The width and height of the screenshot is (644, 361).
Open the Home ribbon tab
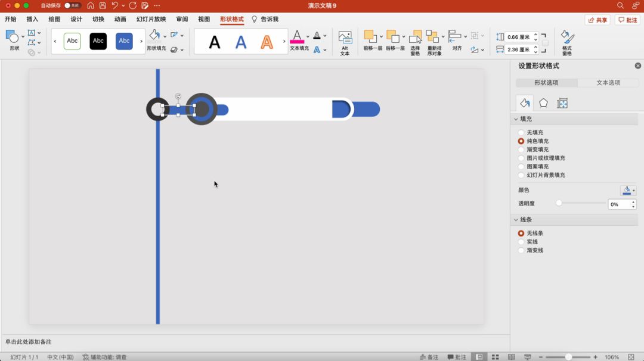pos(11,19)
